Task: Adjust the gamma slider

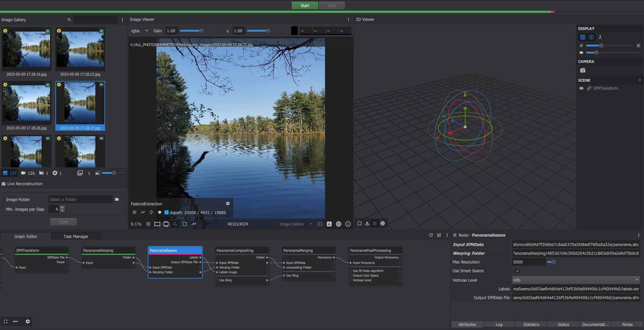Action: pyautogui.click(x=268, y=31)
